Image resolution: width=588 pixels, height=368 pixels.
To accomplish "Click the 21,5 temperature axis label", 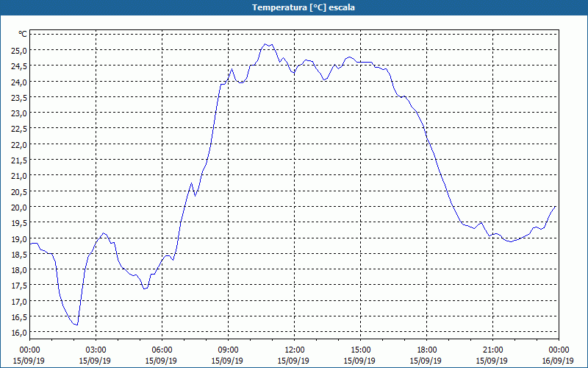I will coord(19,160).
